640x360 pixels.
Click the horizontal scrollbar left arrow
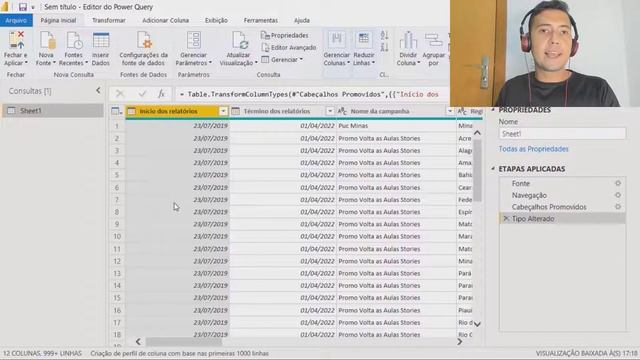coord(138,341)
